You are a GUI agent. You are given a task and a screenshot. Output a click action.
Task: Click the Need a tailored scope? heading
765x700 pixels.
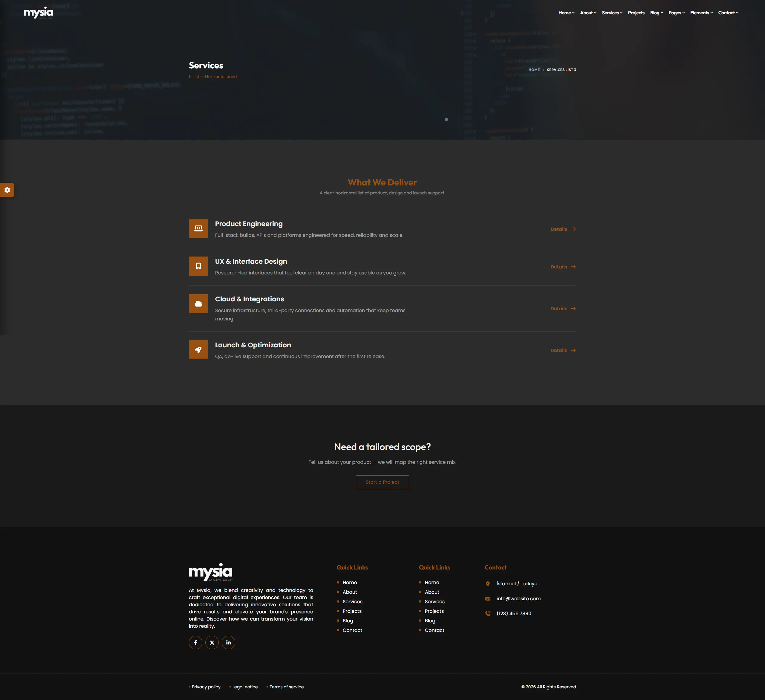382,447
